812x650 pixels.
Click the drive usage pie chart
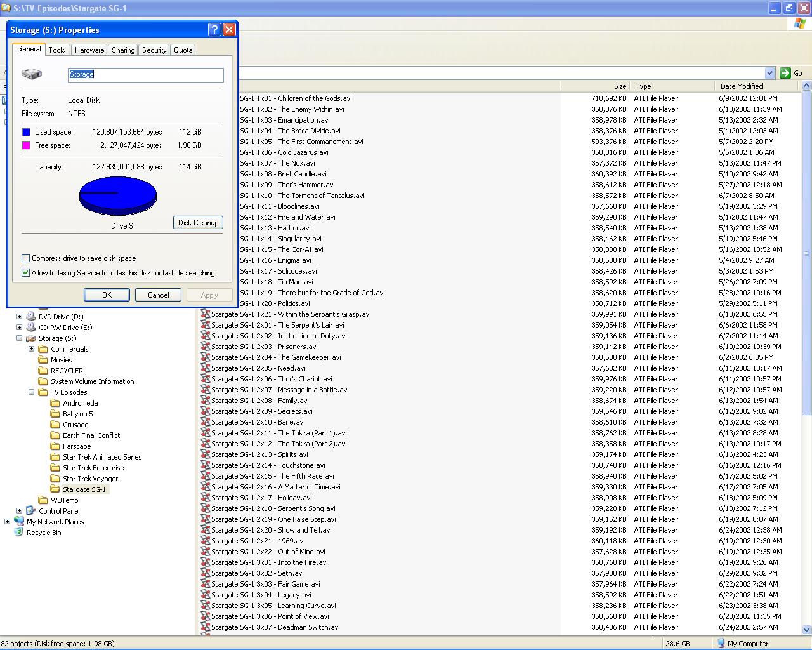(x=117, y=196)
